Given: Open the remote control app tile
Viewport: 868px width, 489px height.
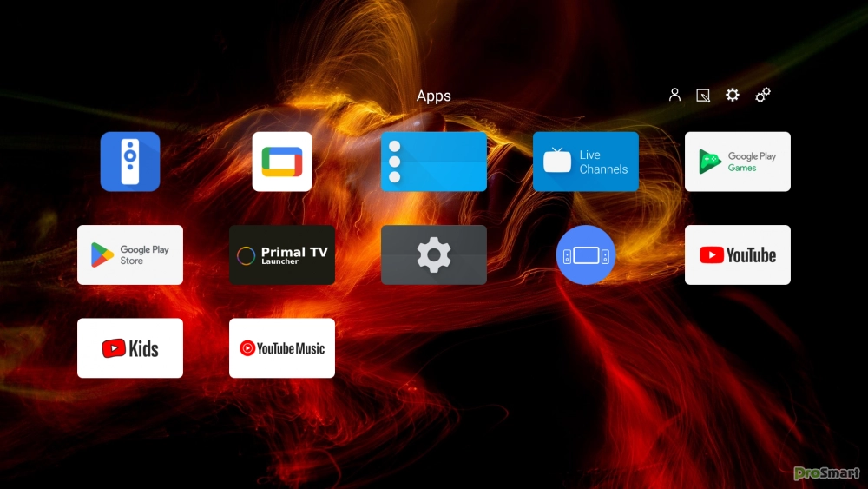Looking at the screenshot, I should [x=130, y=162].
